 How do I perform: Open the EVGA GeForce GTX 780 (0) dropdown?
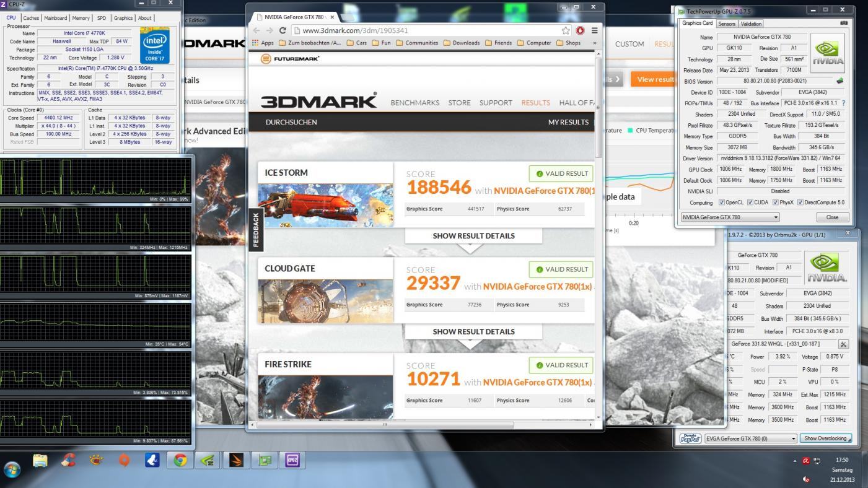pos(751,438)
